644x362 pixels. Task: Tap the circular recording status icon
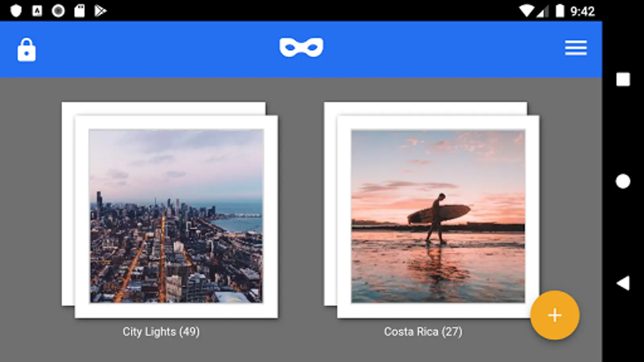pyautogui.click(x=58, y=11)
